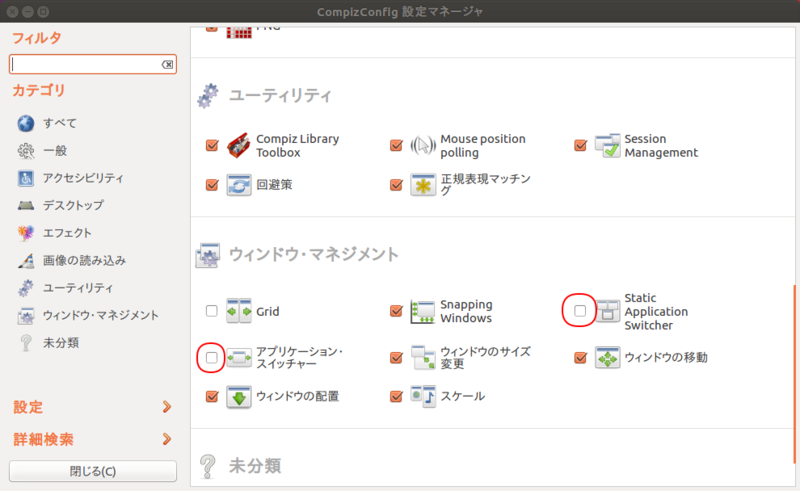Open the スケール plugin label
Image resolution: width=800 pixels, height=491 pixels.
coord(462,397)
